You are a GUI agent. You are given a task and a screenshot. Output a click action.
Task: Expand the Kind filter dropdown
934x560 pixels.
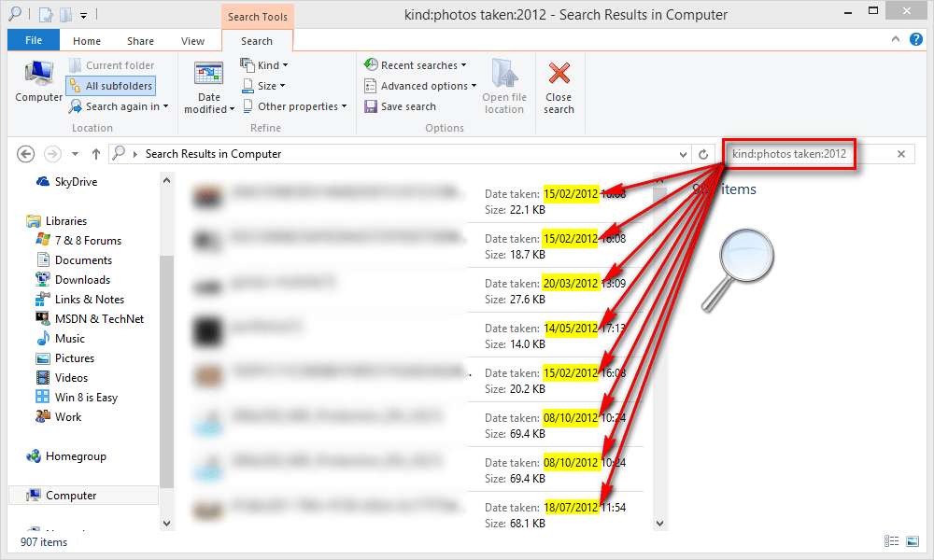click(264, 65)
